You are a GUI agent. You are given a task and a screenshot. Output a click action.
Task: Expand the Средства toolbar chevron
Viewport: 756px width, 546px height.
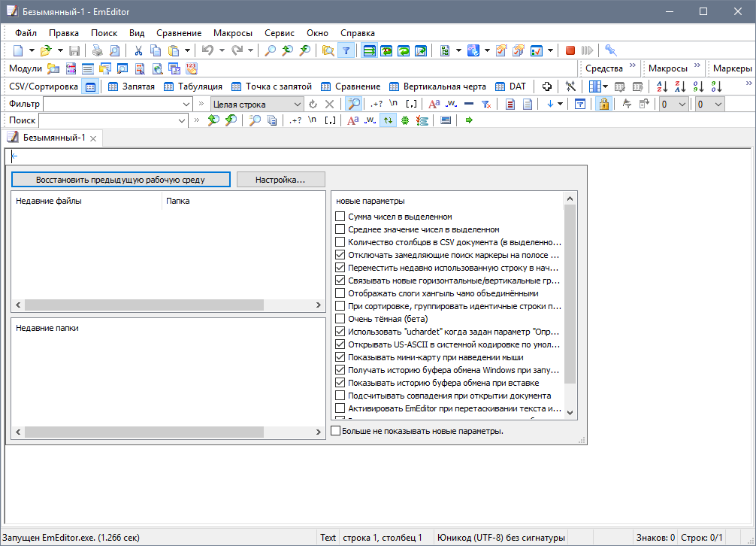pos(633,65)
